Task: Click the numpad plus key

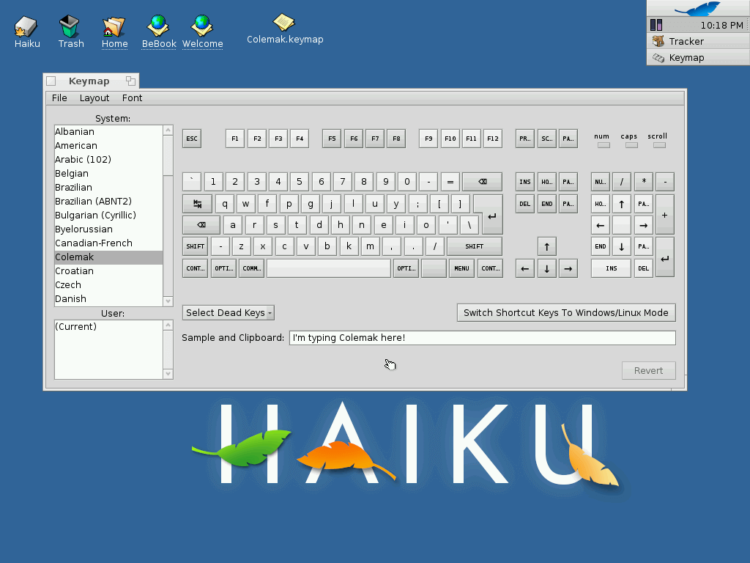Action: click(665, 215)
